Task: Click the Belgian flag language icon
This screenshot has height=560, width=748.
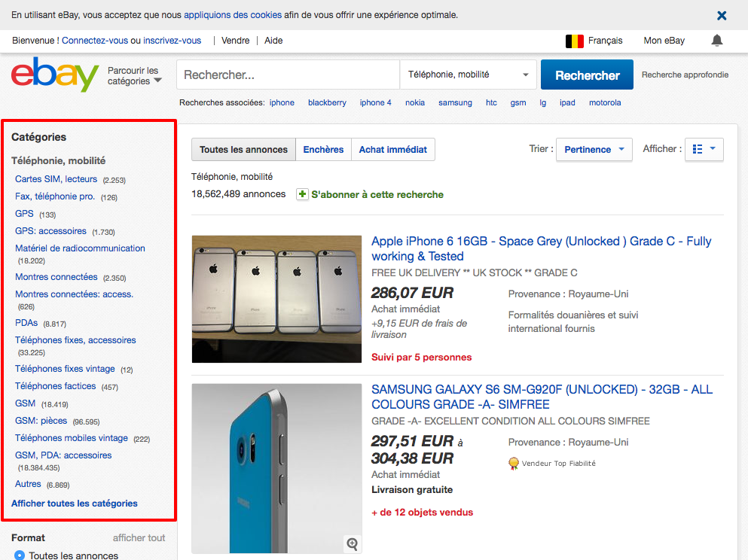Action: point(575,41)
